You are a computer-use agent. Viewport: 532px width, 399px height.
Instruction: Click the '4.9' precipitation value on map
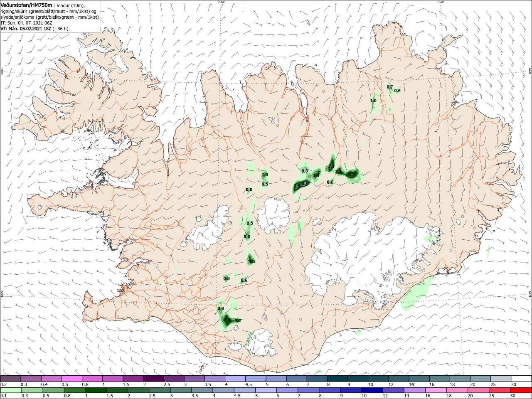click(x=305, y=184)
